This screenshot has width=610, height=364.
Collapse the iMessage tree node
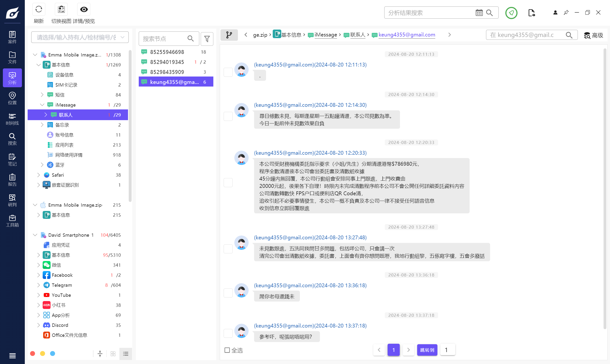point(42,105)
